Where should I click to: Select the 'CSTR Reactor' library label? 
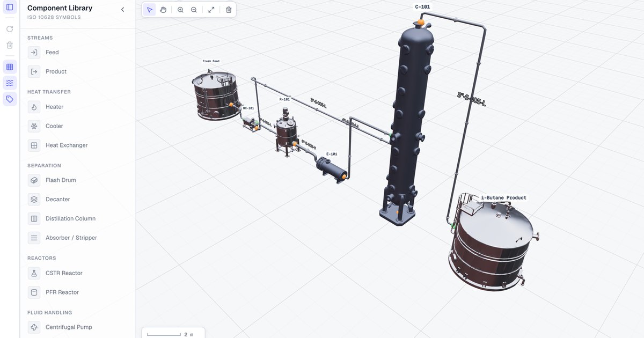point(64,273)
